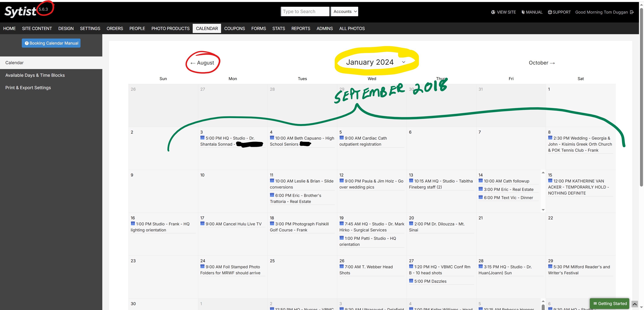
Task: Click scroll-to-top arrow icon at bottom right
Action: click(634, 304)
